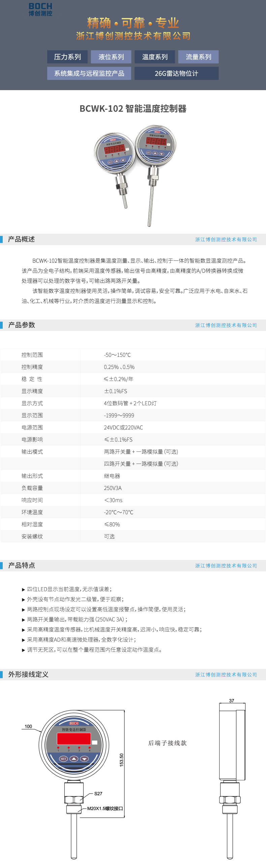Viewport: 266px width, 868px height.
Task: Click the BOCH 博创测控 logo
Action: point(40,9)
